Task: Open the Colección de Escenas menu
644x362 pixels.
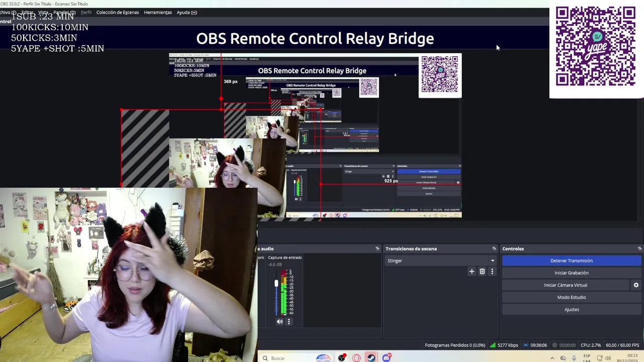Action: click(x=117, y=13)
